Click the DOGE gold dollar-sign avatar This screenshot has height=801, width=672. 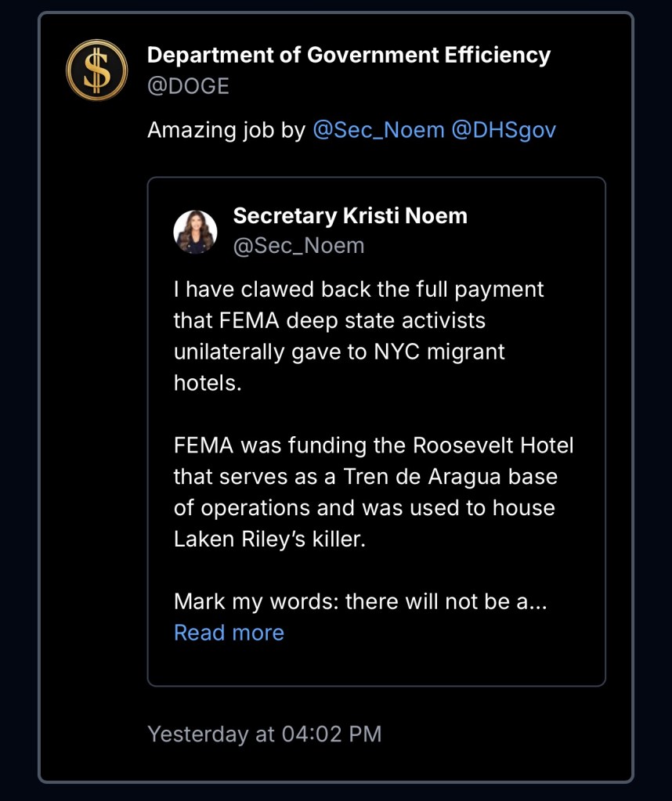coord(97,70)
